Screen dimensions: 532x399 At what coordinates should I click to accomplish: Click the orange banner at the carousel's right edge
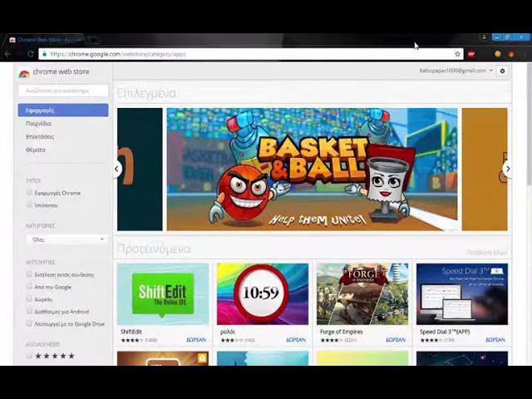coord(485,170)
